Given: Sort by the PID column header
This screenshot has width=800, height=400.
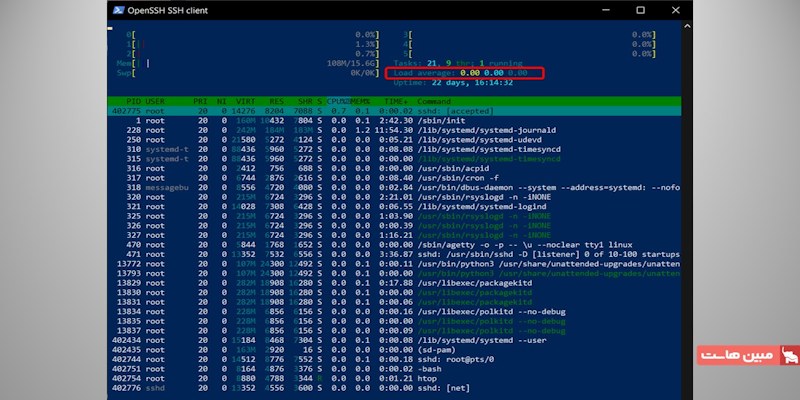Looking at the screenshot, I should [x=132, y=101].
